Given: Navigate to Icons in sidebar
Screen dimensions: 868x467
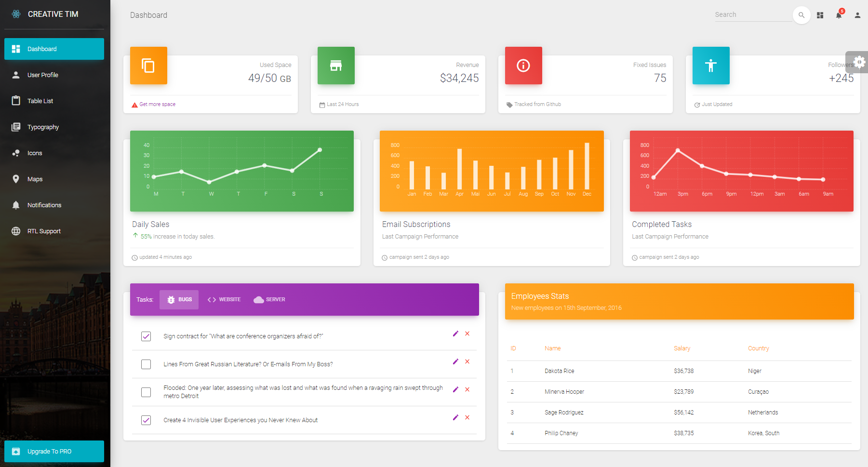Looking at the screenshot, I should point(54,153).
